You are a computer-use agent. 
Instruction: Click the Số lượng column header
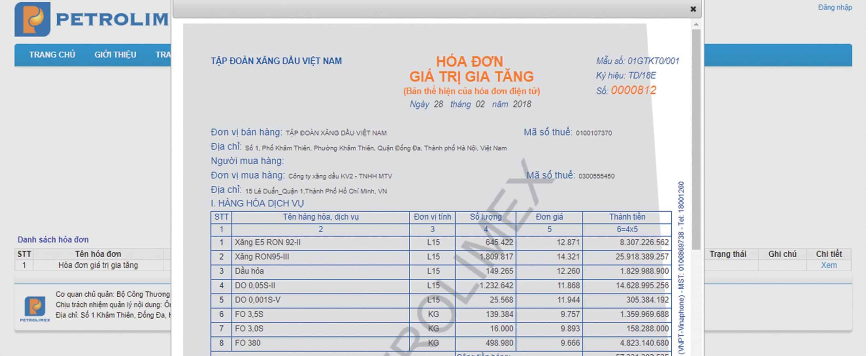click(486, 217)
